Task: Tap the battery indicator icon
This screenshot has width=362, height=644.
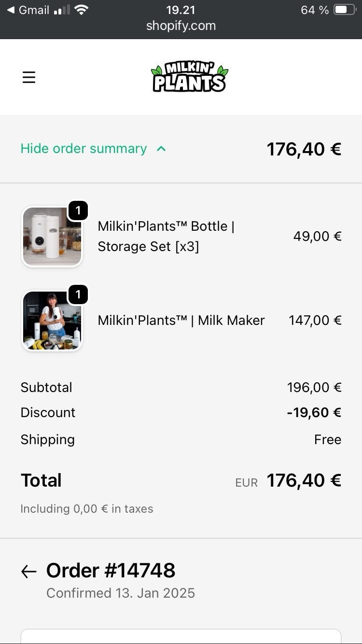Action: (x=345, y=10)
